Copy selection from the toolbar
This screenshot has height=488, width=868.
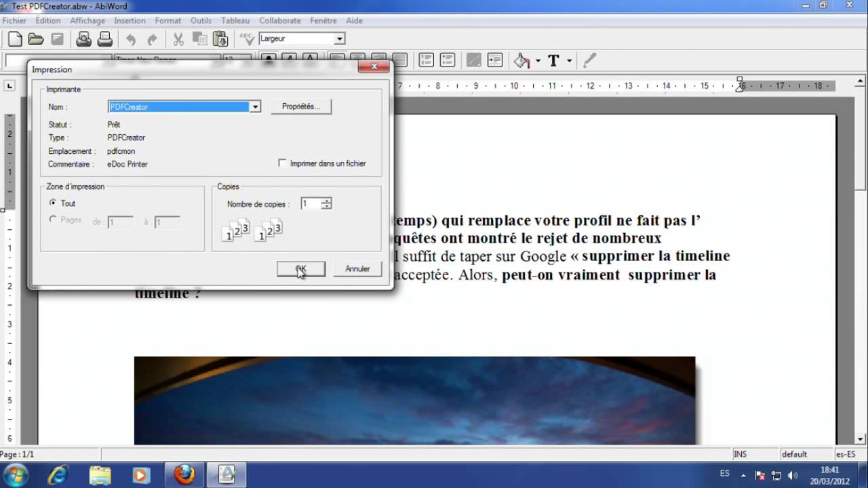199,39
